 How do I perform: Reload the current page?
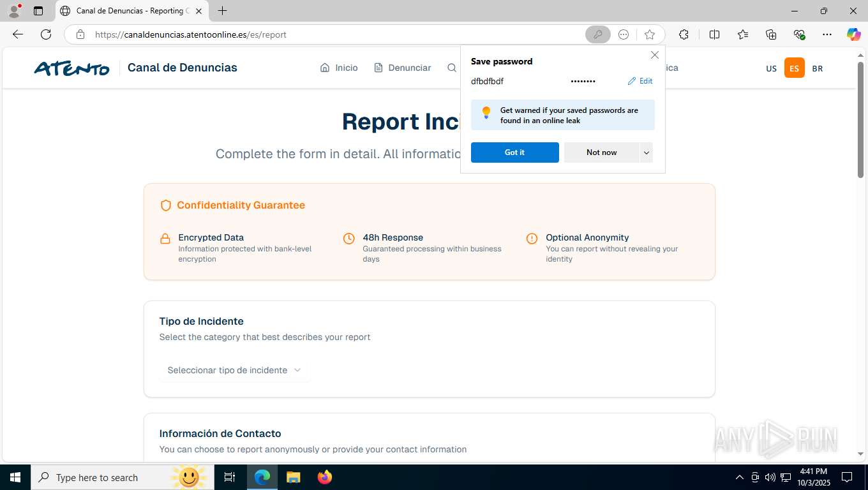pyautogui.click(x=46, y=34)
